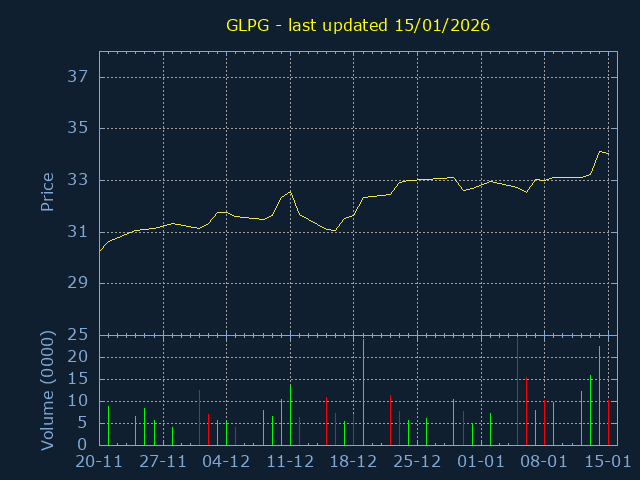
Task: Click the 27-11 date label
Action: coord(163,462)
